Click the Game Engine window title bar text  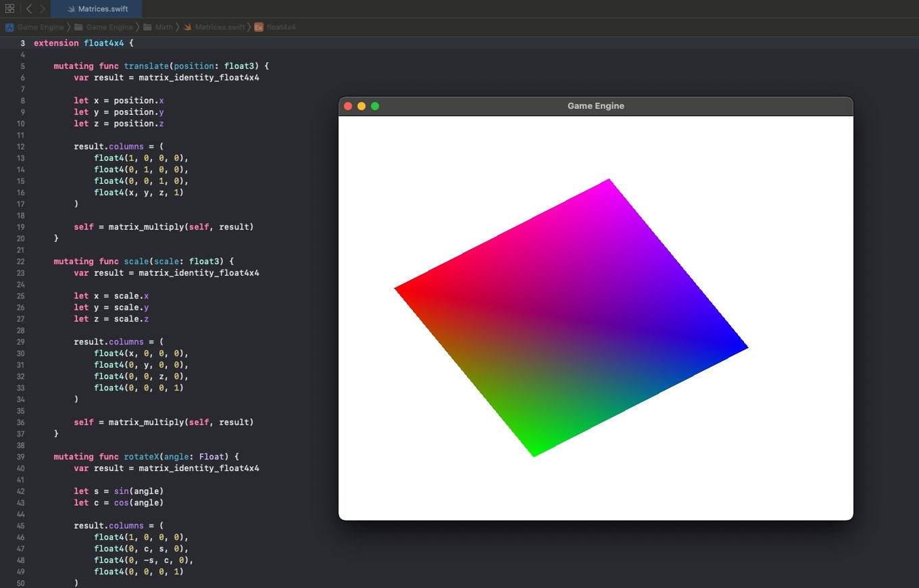tap(596, 106)
